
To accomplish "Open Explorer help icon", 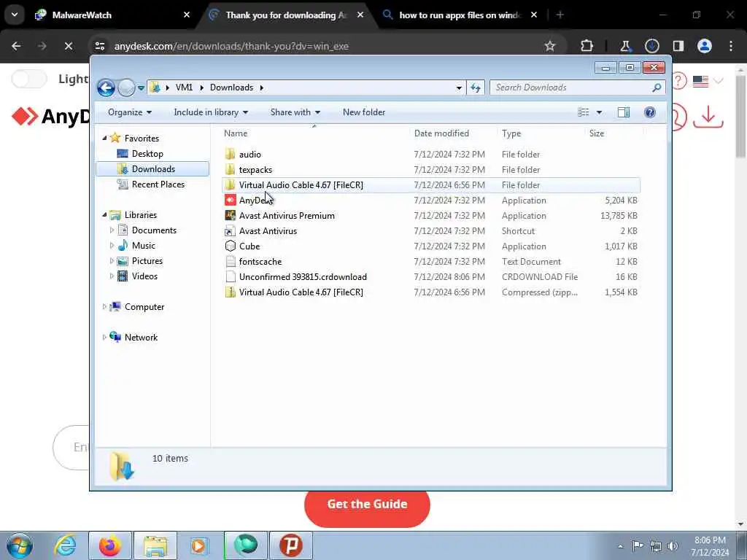I will (x=650, y=112).
